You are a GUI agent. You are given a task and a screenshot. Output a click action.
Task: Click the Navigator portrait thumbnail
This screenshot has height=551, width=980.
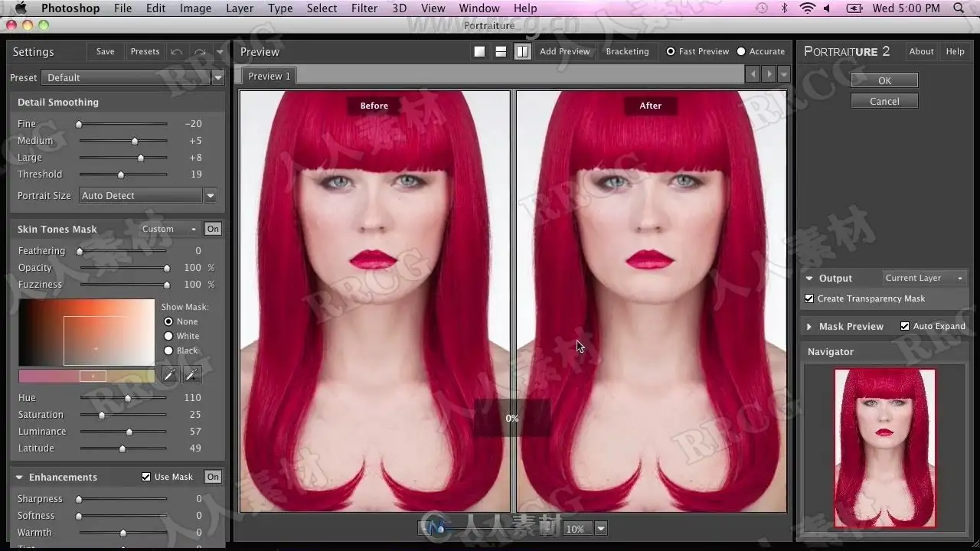[x=884, y=448]
